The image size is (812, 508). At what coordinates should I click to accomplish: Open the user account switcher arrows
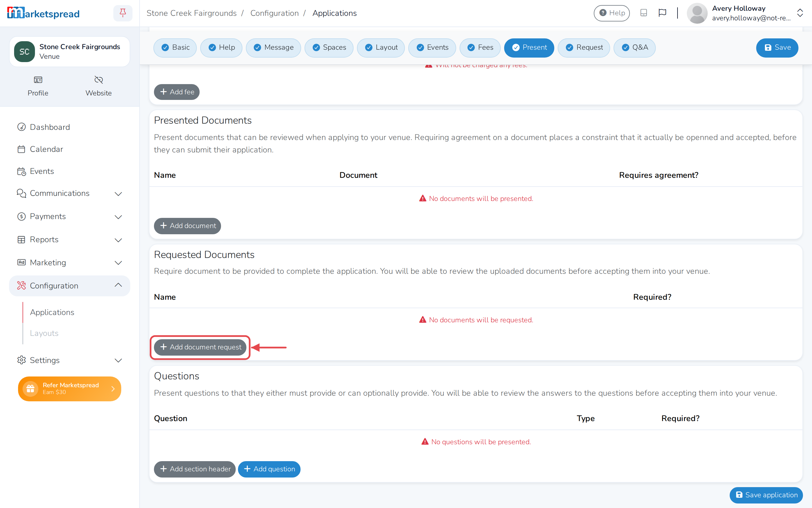point(800,13)
